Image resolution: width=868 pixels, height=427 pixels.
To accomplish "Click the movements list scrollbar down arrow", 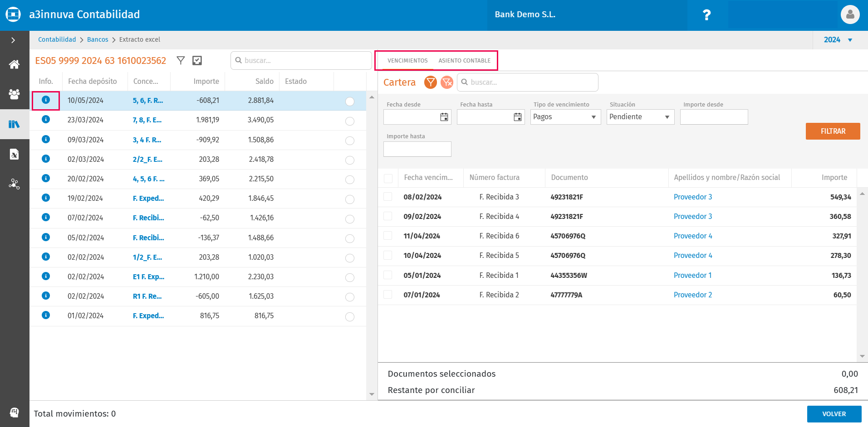I will pos(372,394).
